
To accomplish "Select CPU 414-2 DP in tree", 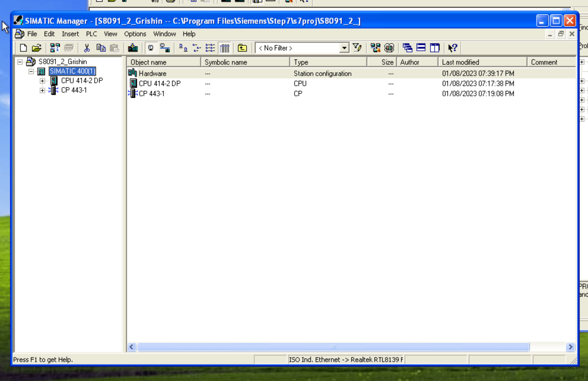I will (x=82, y=81).
